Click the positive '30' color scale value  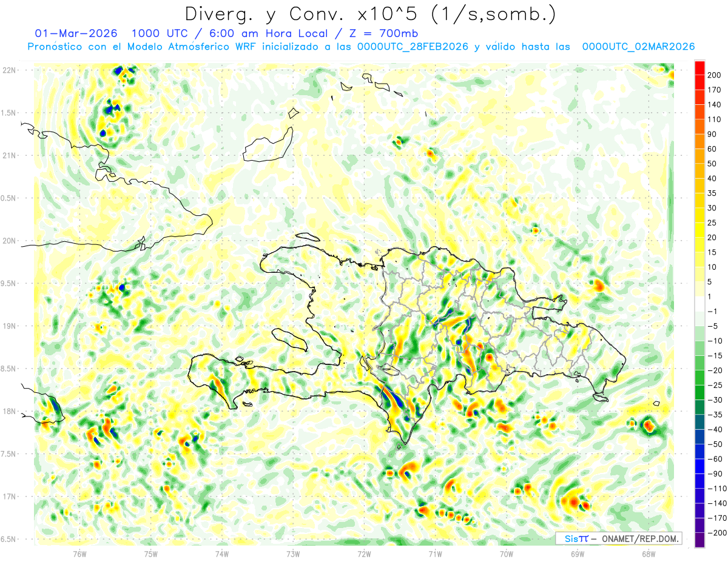(x=712, y=208)
